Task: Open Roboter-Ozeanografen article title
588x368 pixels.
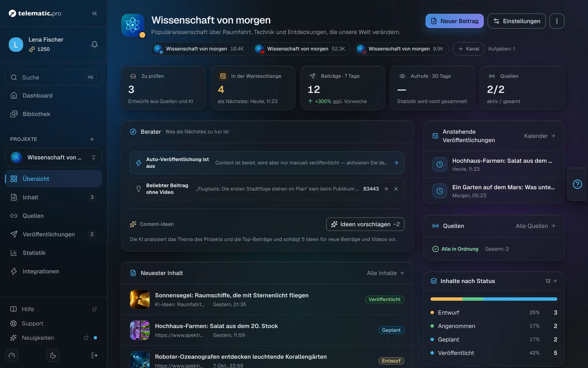Action: (x=241, y=357)
